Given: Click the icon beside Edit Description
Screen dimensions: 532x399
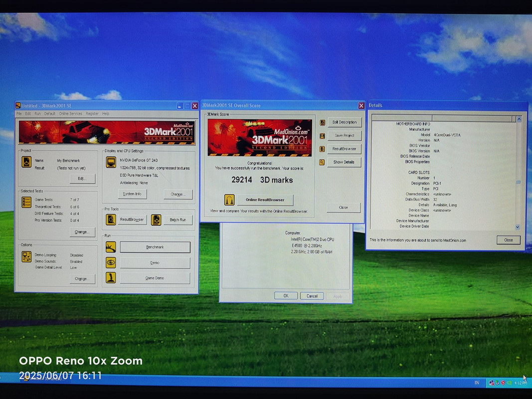Looking at the screenshot, I should pos(322,123).
